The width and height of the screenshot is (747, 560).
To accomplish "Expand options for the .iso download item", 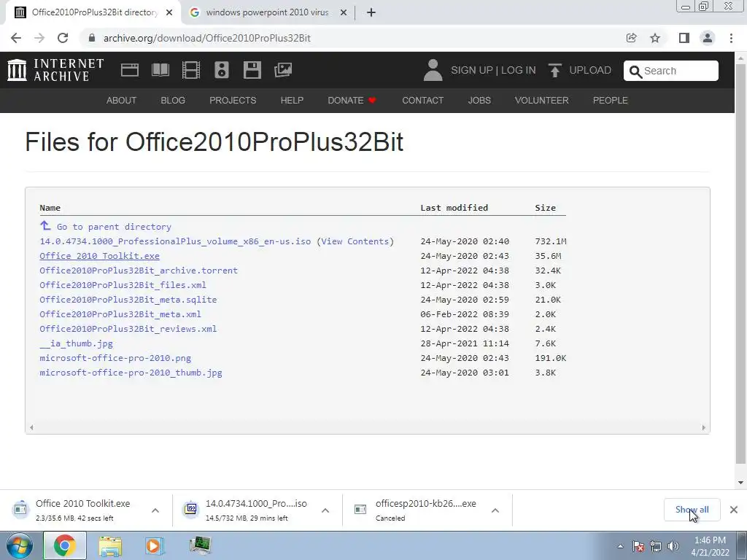I will pyautogui.click(x=325, y=510).
